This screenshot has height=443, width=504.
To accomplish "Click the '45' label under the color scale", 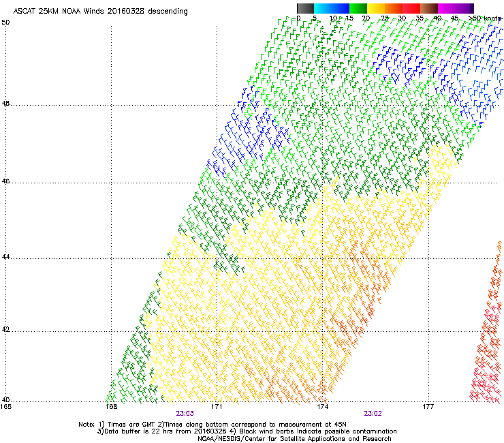I will click(454, 18).
